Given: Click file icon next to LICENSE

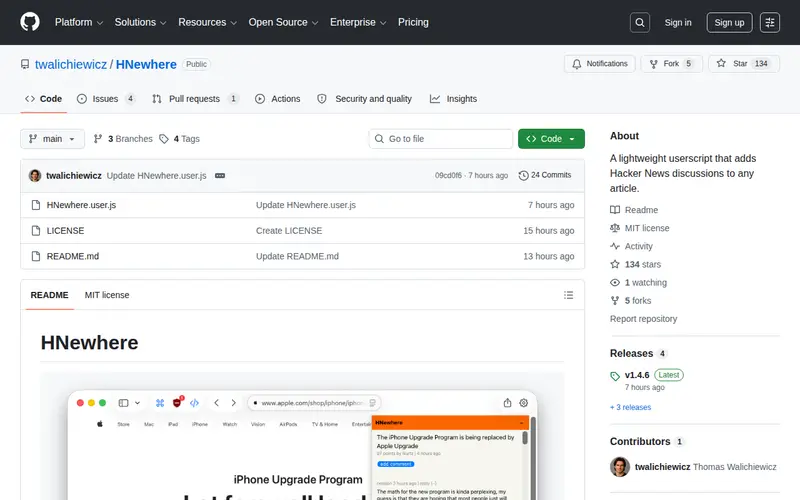Looking at the screenshot, I should pos(36,231).
